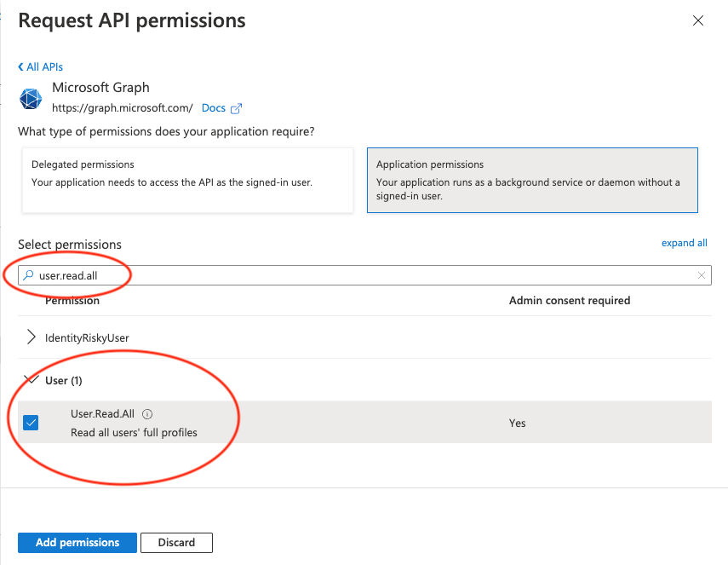Viewport: 728px width, 565px height.
Task: Collapse the User (1) permission group
Action: click(32, 380)
